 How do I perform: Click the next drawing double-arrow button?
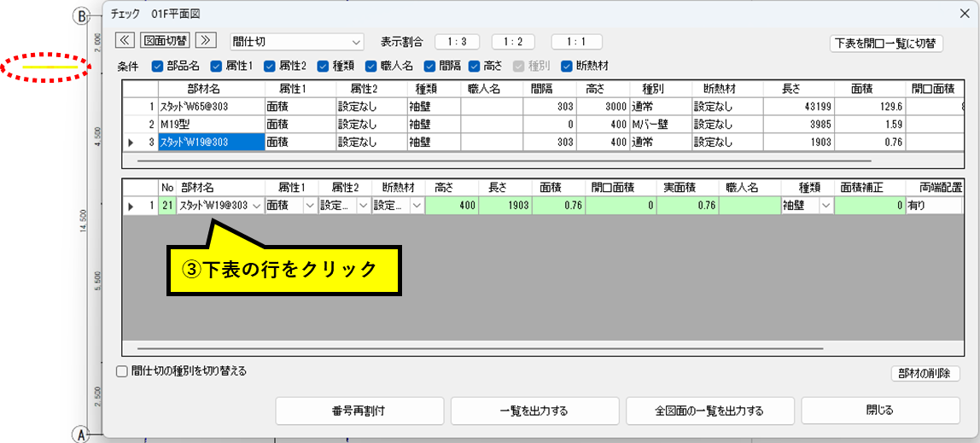[205, 41]
